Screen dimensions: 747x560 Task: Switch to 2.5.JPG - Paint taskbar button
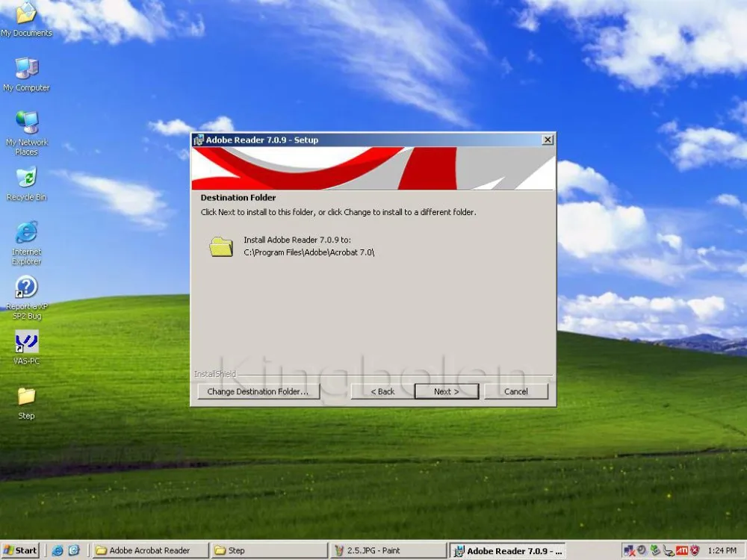(388, 550)
